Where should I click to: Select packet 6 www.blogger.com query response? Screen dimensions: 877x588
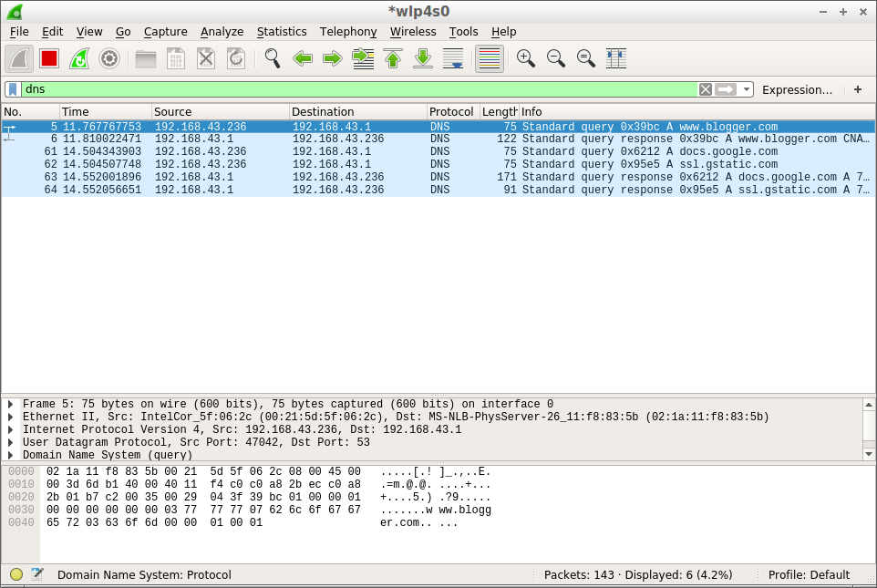[x=438, y=139]
